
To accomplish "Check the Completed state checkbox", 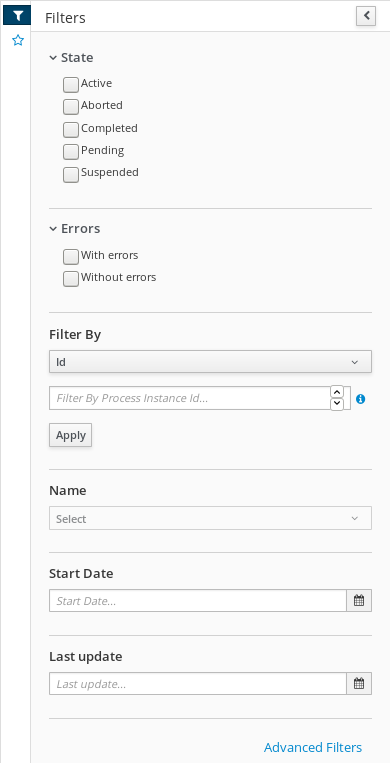I will [x=71, y=129].
